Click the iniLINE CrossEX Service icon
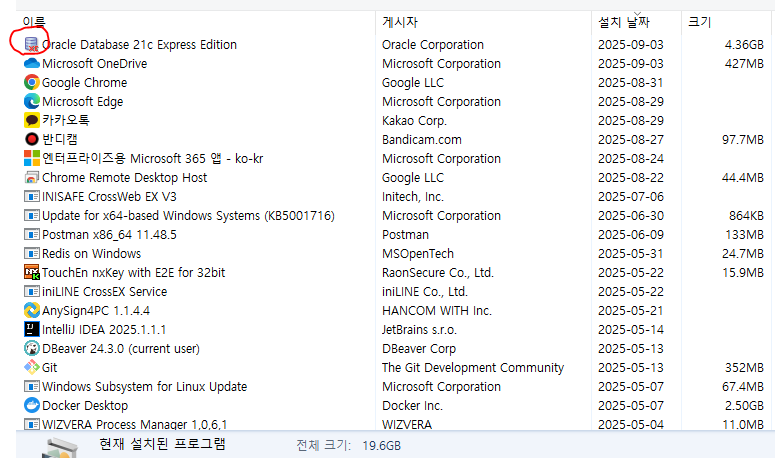The image size is (775, 458). click(x=32, y=291)
